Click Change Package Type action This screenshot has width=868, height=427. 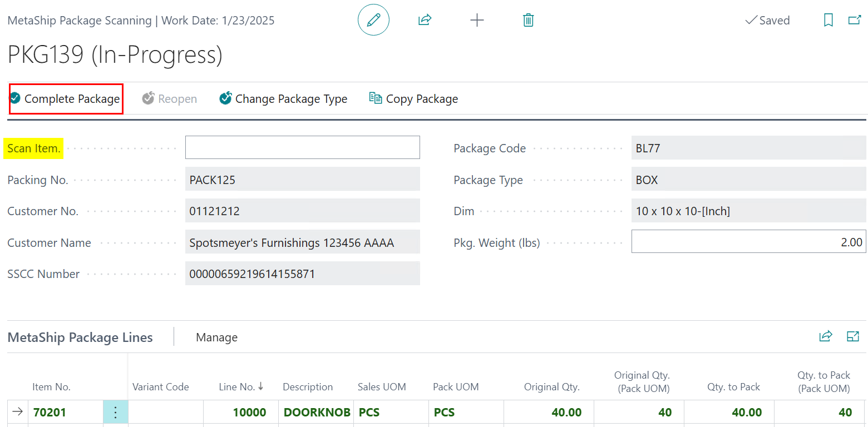283,99
